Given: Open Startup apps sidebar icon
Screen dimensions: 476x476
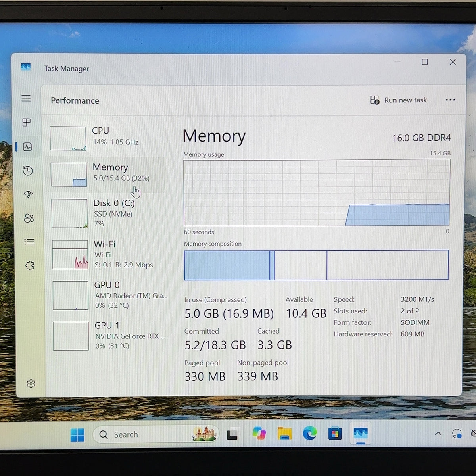Looking at the screenshot, I should point(28,194).
